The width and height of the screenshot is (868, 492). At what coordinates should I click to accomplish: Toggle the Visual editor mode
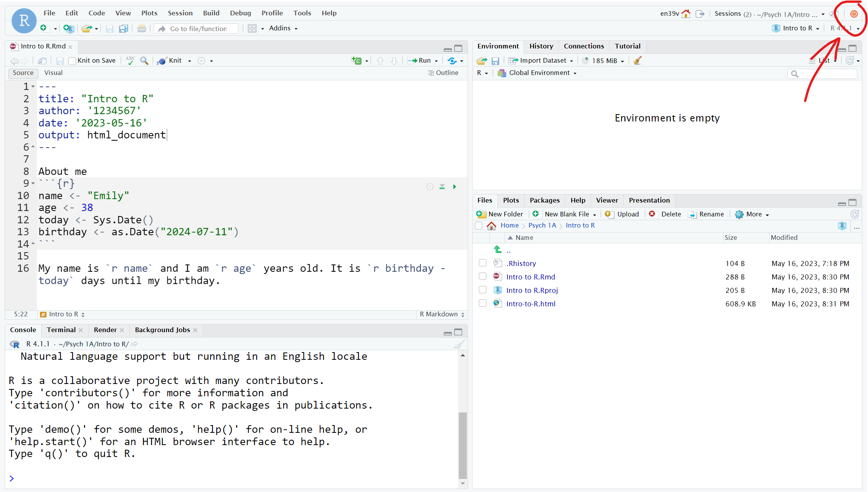pos(53,73)
